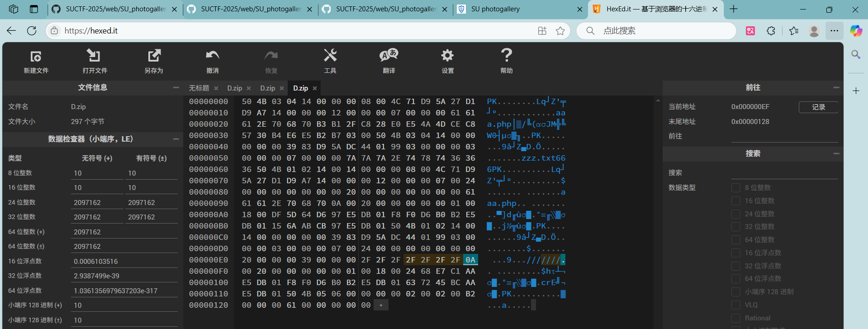Open the workspaces icon in title bar
The image size is (868, 329).
tap(14, 9)
